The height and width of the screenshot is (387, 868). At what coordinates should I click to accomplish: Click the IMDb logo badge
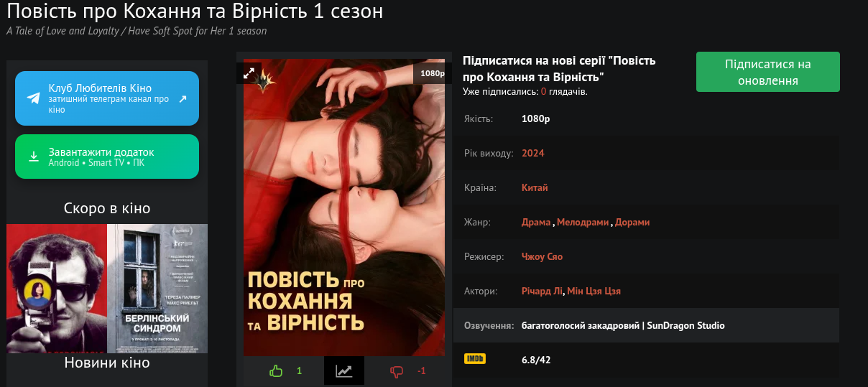coord(474,359)
